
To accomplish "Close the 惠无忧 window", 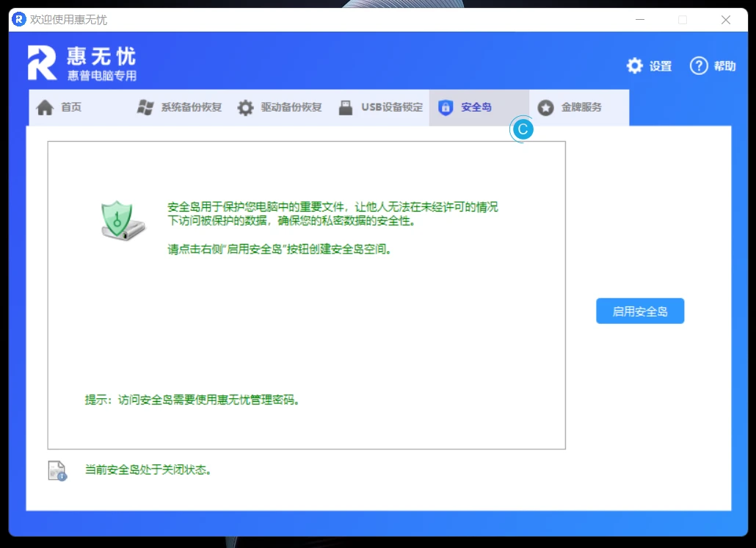I will 726,20.
